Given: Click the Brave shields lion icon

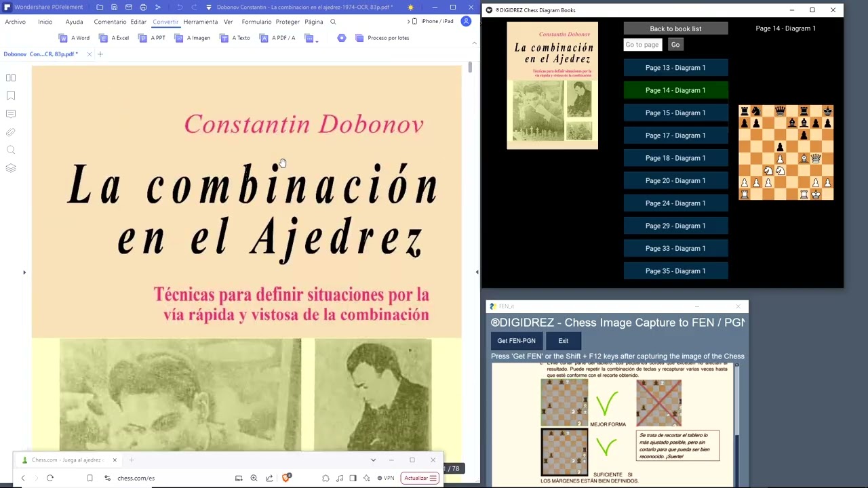Looking at the screenshot, I should click(x=287, y=477).
